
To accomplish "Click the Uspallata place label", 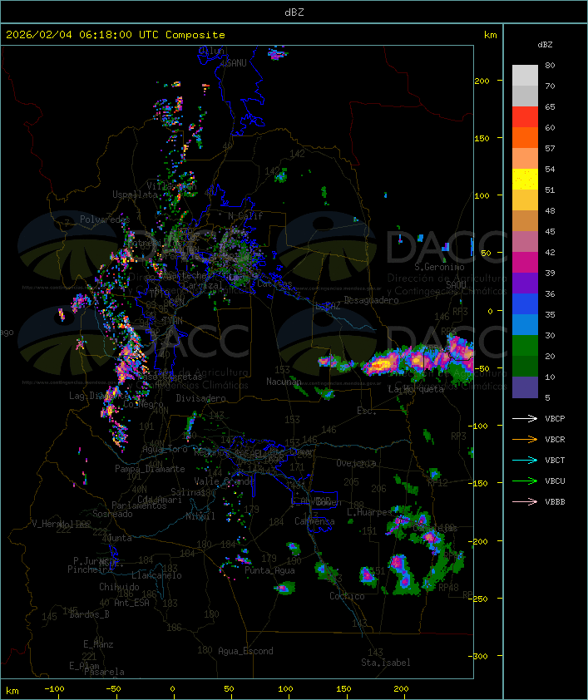I will (135, 195).
